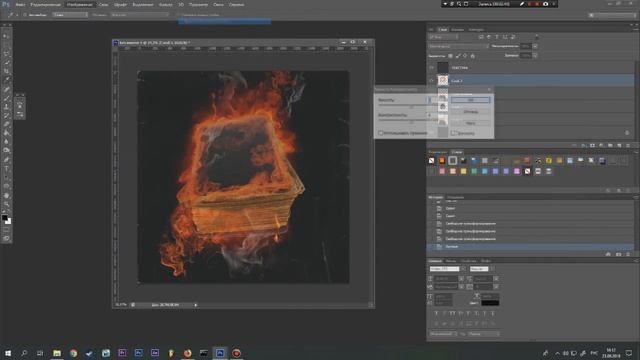Select the Brush tool
Image resolution: width=640 pixels, height=360 pixels.
[x=7, y=98]
